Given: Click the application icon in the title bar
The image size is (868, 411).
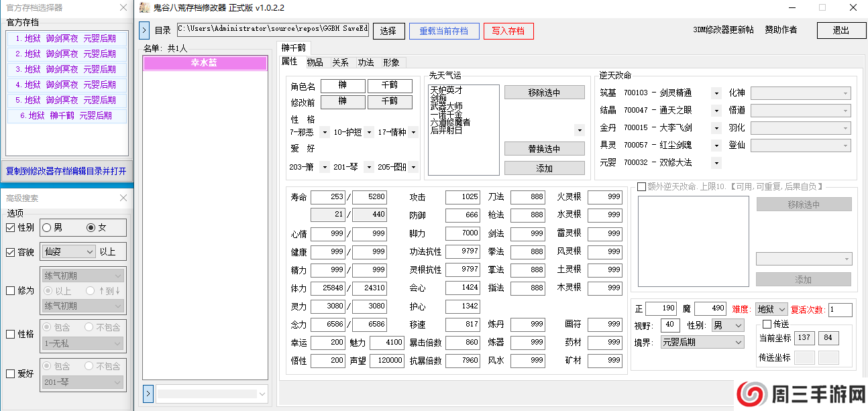Looking at the screenshot, I should [x=144, y=7].
